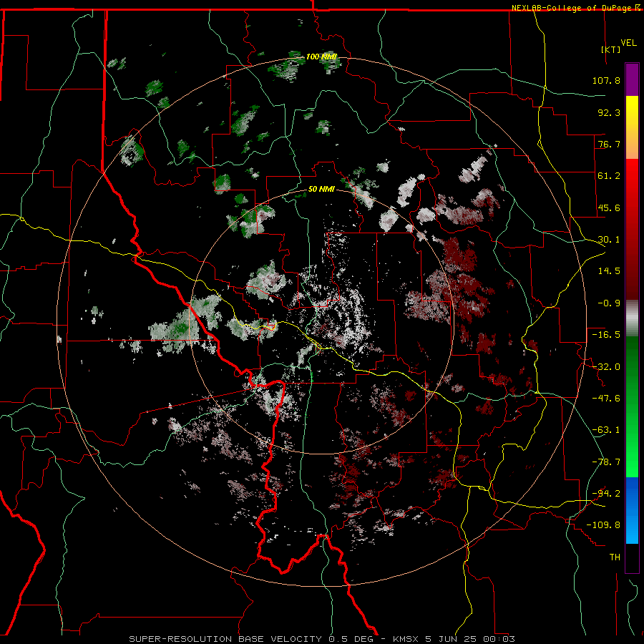644x644 pixels.
Task: Click the -47.6 legend value
Action: point(606,399)
